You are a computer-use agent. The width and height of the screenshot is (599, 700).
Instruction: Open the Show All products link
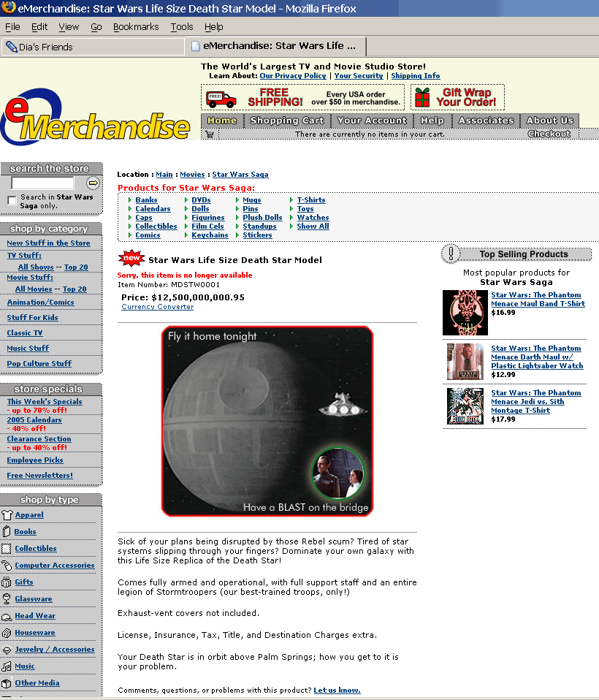[313, 227]
